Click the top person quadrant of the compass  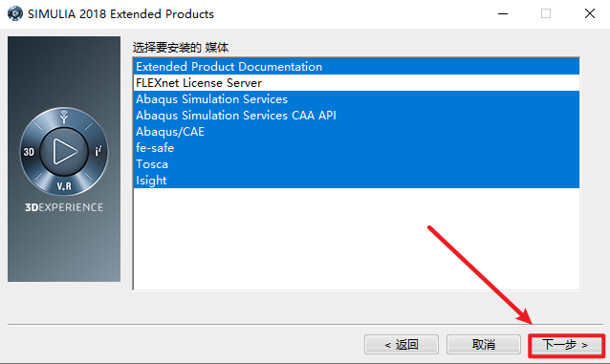coord(64,117)
